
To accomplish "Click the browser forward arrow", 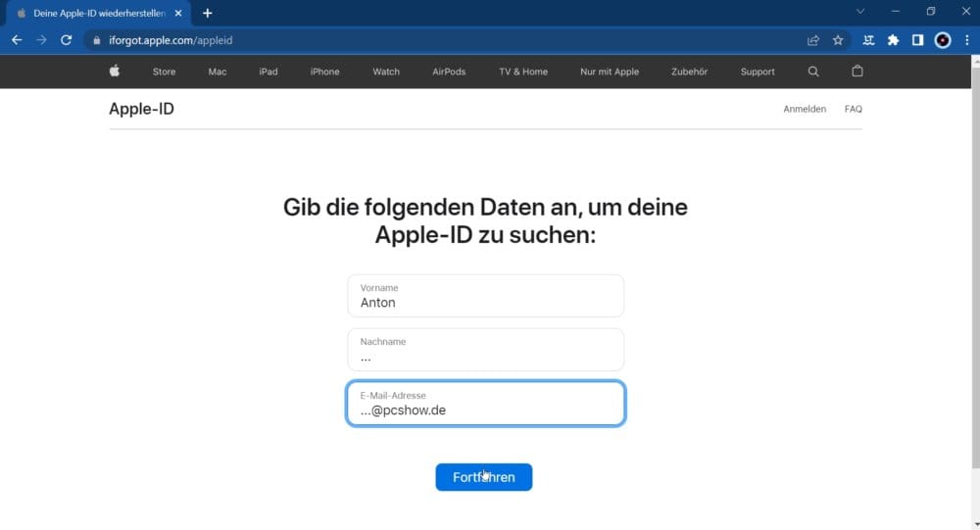I will (41, 40).
